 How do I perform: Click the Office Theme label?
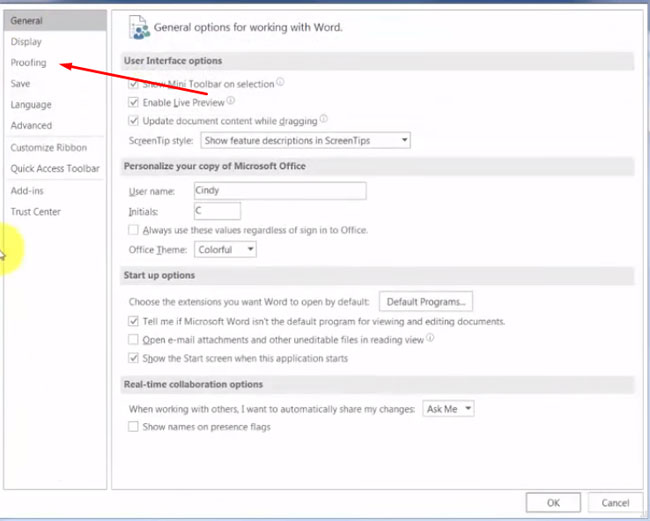[158, 250]
